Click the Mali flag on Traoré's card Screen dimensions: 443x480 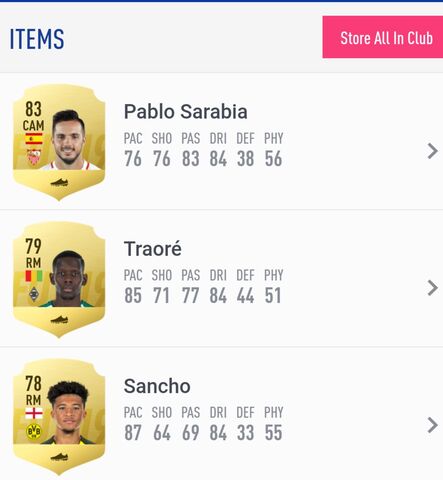[x=34, y=276]
